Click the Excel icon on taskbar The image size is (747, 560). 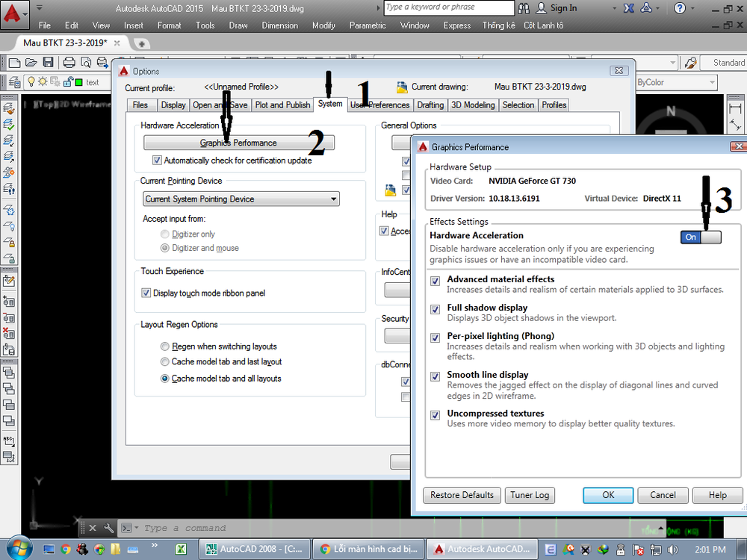[x=181, y=550]
